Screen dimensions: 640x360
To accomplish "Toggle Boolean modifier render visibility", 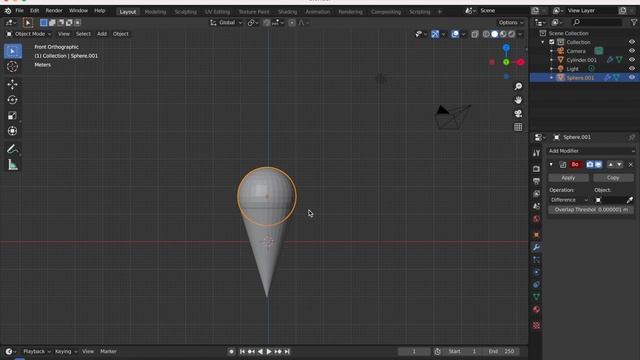I will pos(590,164).
